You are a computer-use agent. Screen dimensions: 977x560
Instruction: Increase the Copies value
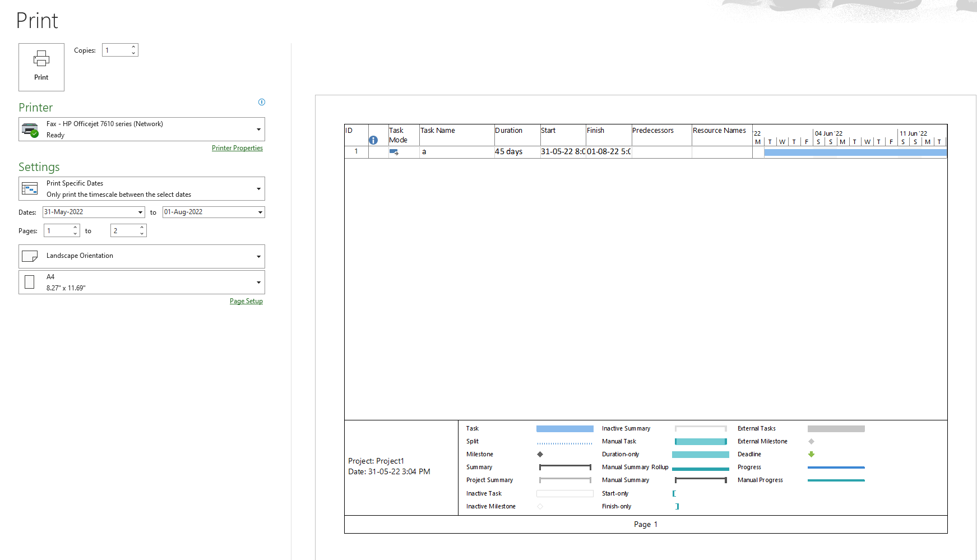tap(133, 47)
